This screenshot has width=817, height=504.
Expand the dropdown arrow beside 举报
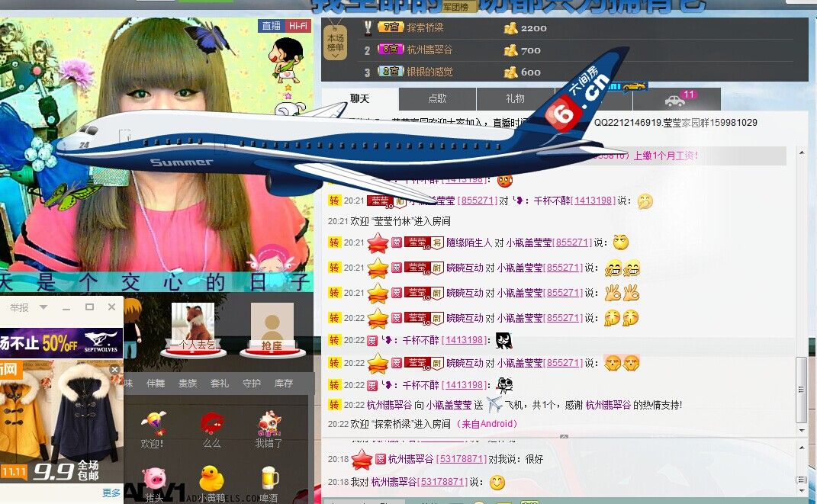43,307
